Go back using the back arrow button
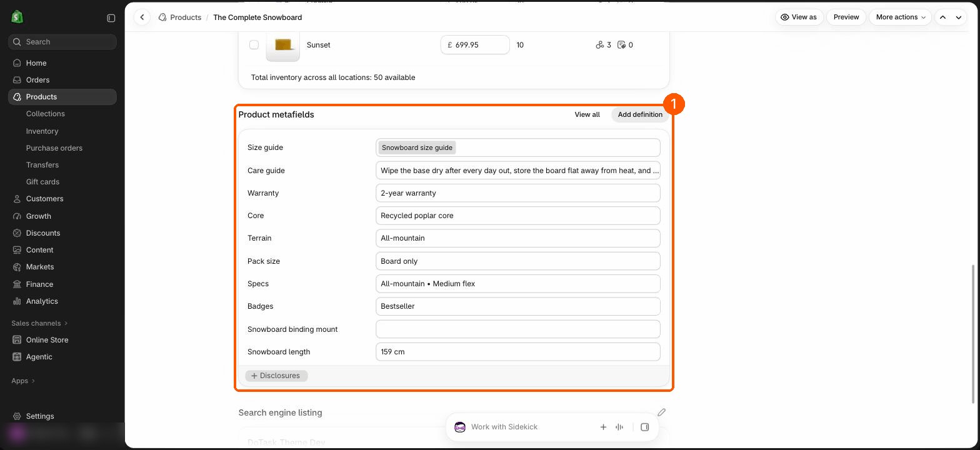This screenshot has width=980, height=450. pyautogui.click(x=142, y=17)
